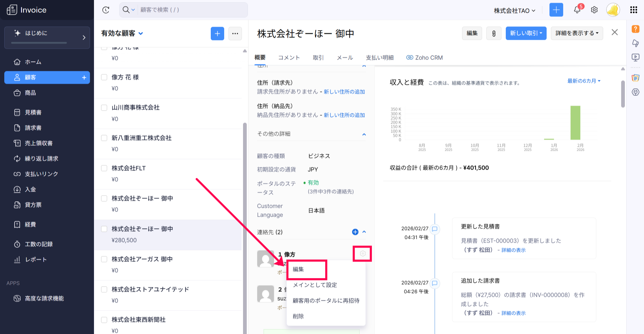The height and width of the screenshot is (334, 644).
Task: Select checkbox for 株式会社アーガス 御中
Action: click(x=104, y=259)
